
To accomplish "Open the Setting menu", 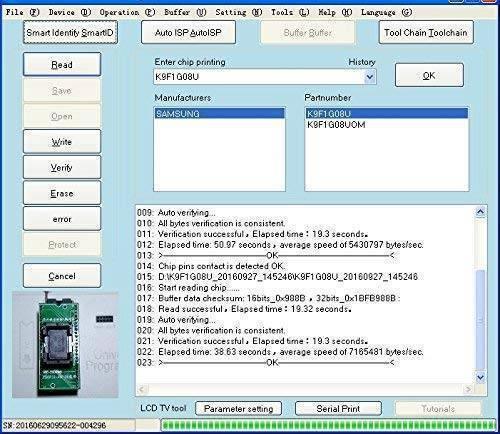I will click(238, 12).
